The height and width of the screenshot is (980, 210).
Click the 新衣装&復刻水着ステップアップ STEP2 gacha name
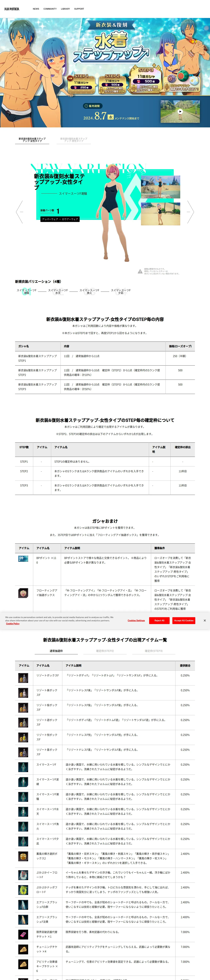37,372
